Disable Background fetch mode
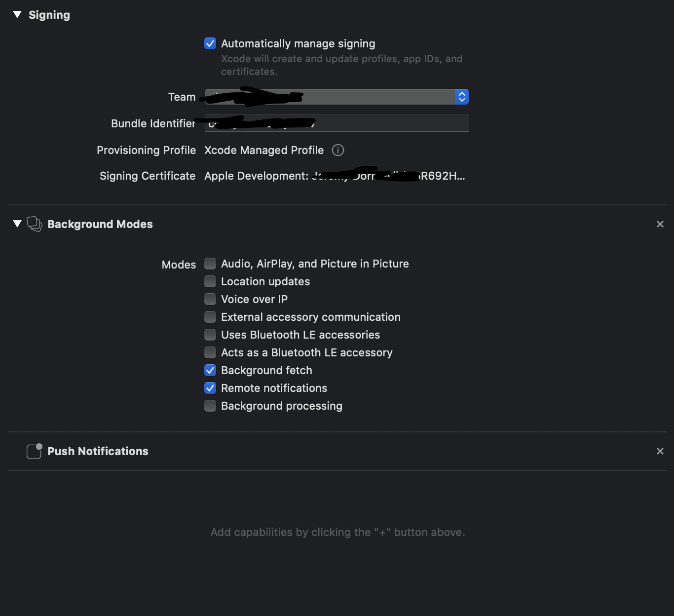The height and width of the screenshot is (616, 674). point(210,370)
